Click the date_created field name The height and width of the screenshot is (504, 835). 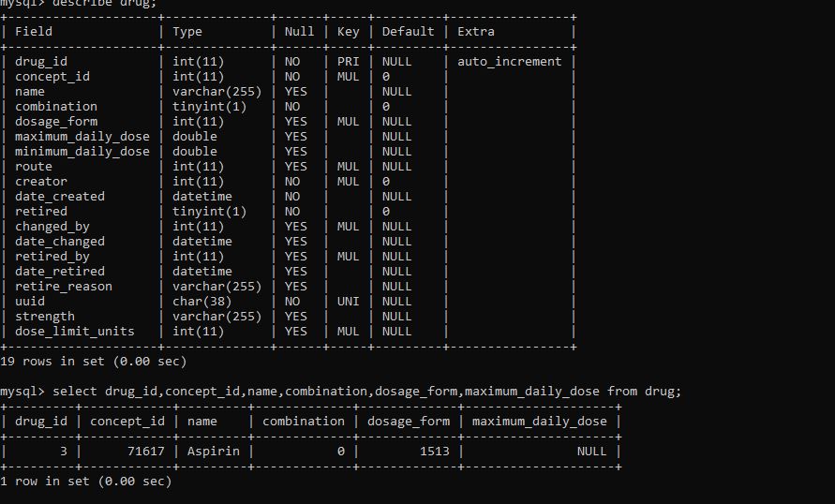pyautogui.click(x=60, y=197)
